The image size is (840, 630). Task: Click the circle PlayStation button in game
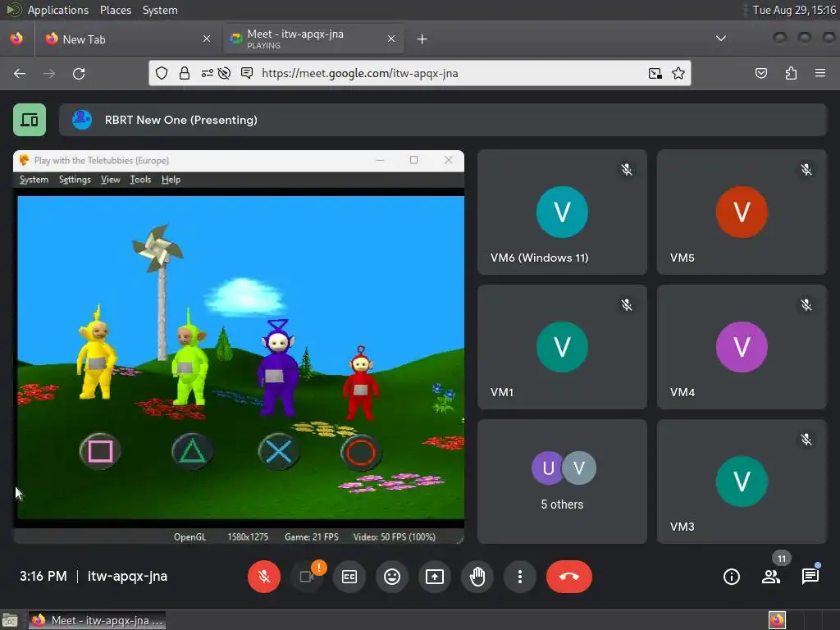361,452
